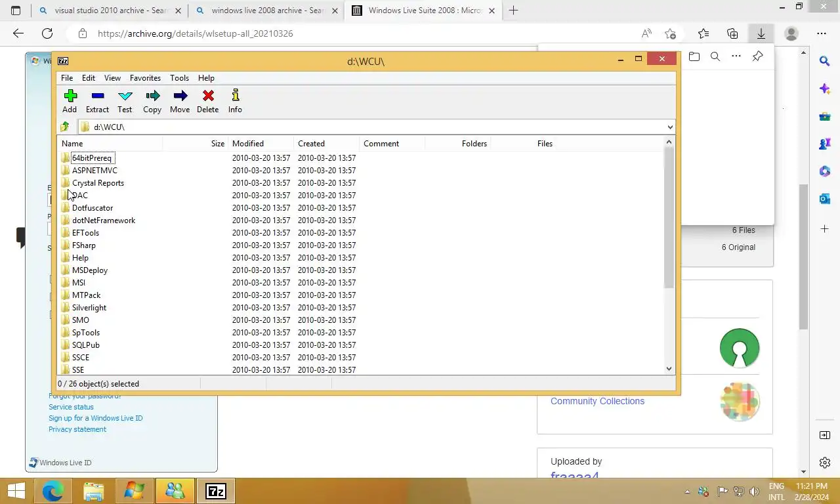
Task: Click the Move toolbar button
Action: click(x=180, y=102)
